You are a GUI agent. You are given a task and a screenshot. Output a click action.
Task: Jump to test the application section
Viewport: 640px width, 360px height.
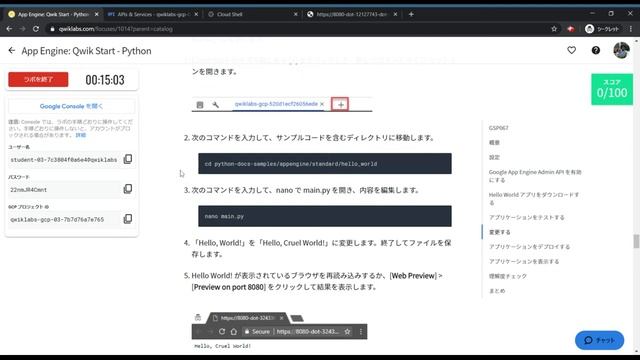527,218
